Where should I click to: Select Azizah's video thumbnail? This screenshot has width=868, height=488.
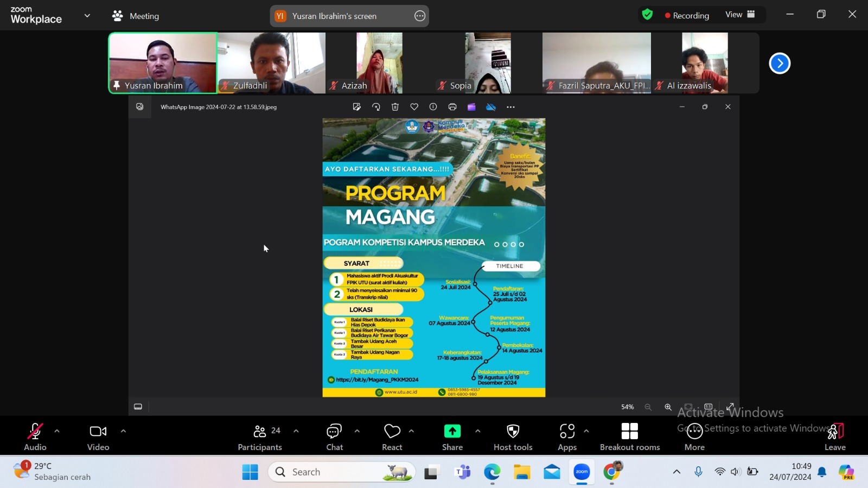tap(380, 63)
